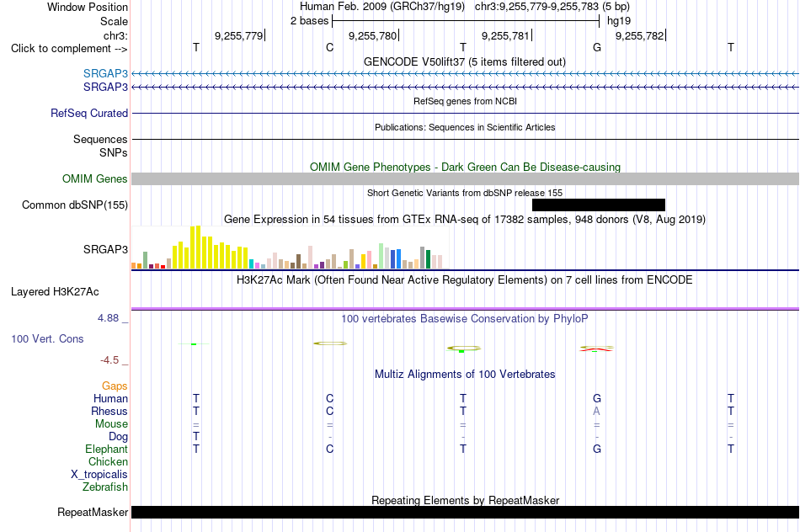The image size is (800, 532).
Task: Click the -4.5 PhyloP axis minimum value
Action: pos(109,360)
